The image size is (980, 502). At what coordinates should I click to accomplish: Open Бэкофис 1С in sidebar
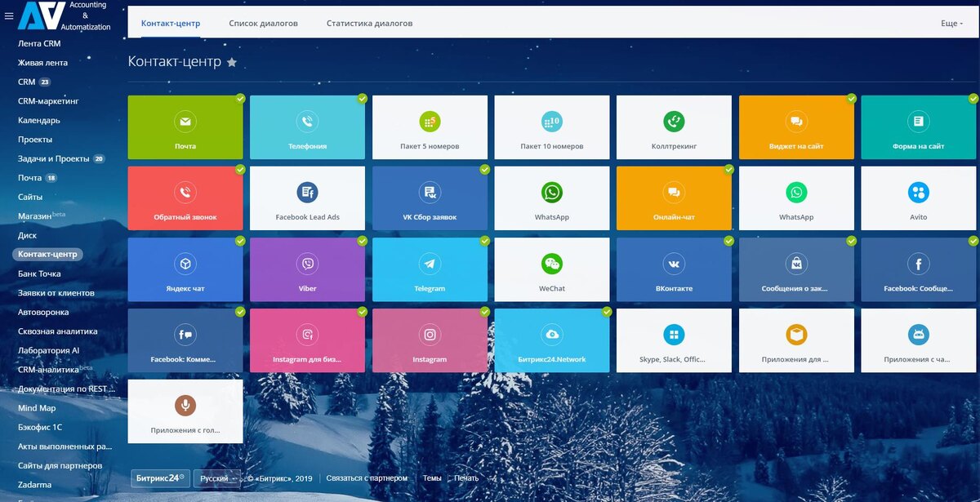point(40,427)
